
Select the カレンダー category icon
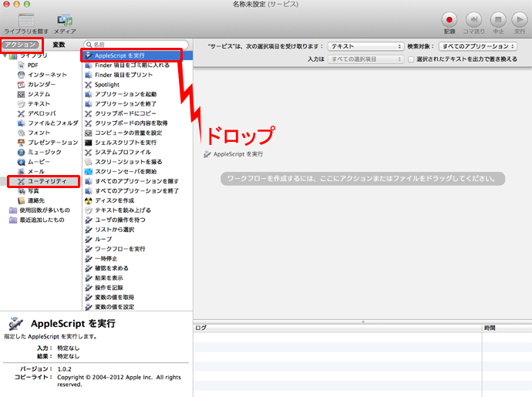click(21, 84)
